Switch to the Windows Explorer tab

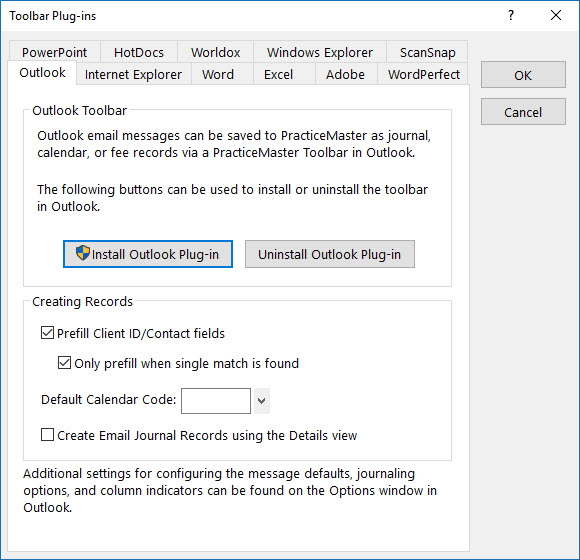320,53
